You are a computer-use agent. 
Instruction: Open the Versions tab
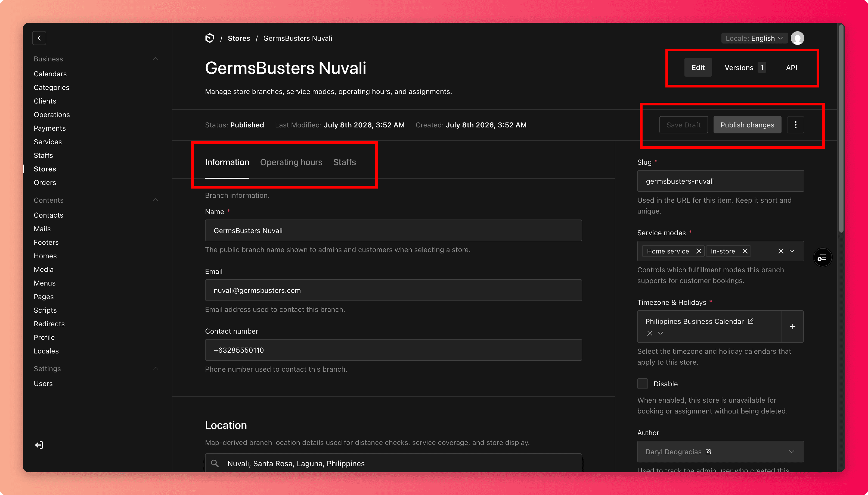[x=745, y=67]
